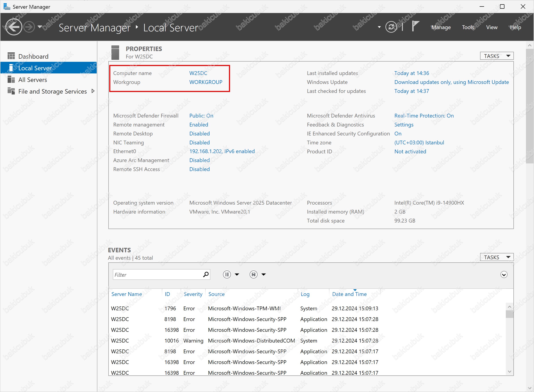Open the Events TASKS dropdown
The height and width of the screenshot is (392, 534).
[x=497, y=257]
